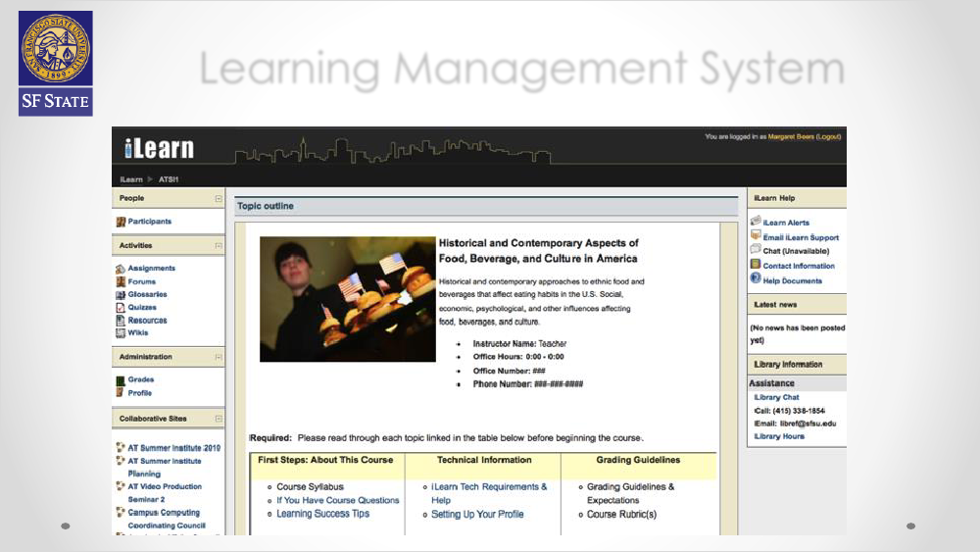Open the Contact Information link
Viewport: 980px width, 552px height.
coord(799,266)
